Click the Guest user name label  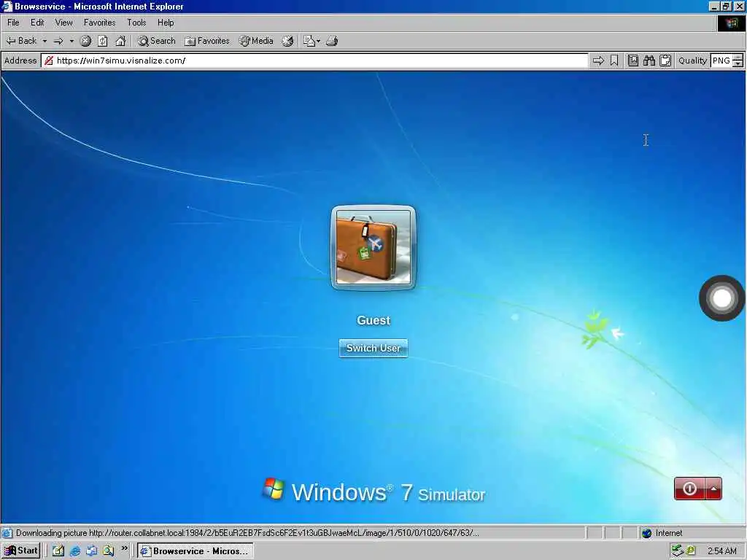tap(373, 321)
